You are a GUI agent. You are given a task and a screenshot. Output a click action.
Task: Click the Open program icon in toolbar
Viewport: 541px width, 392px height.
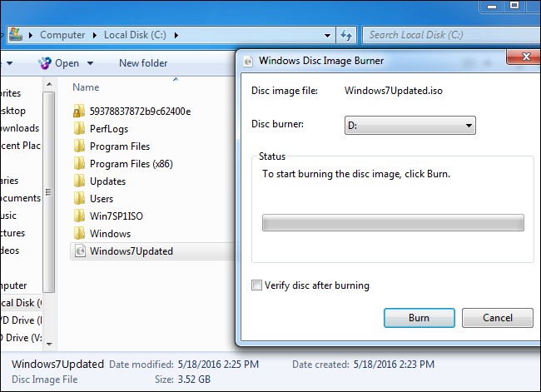45,63
